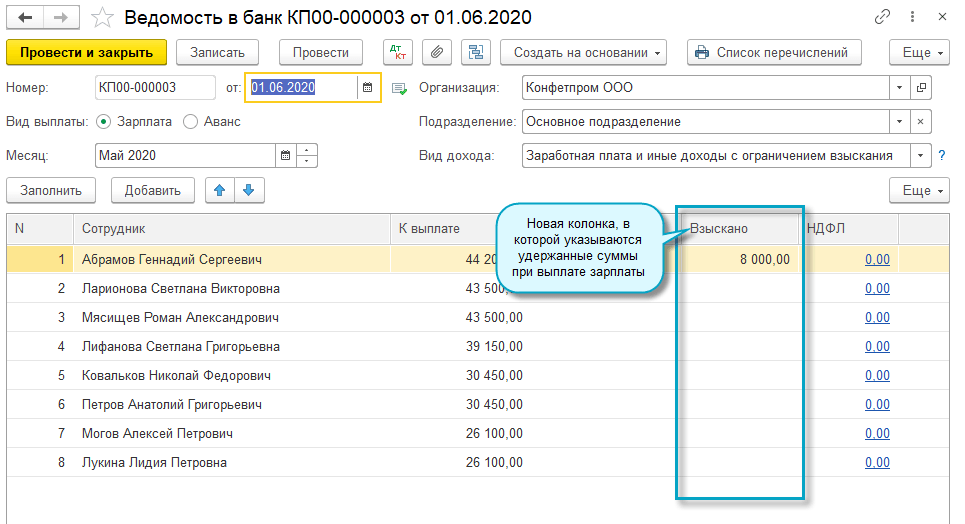
Task: Move selected row down
Action: coord(248,190)
